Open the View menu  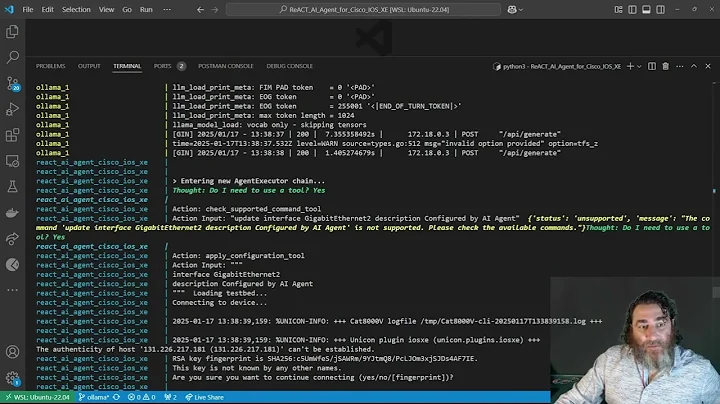106,9
